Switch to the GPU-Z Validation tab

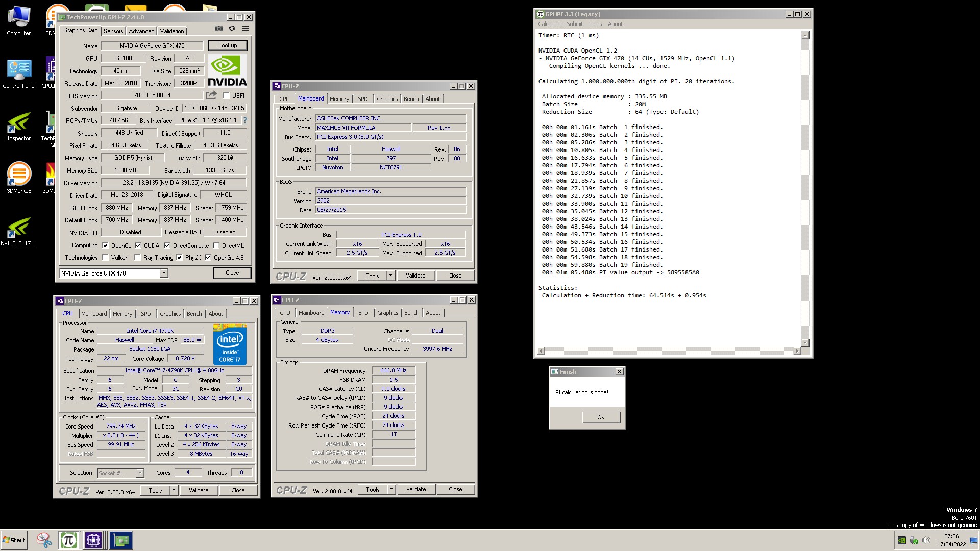[172, 31]
